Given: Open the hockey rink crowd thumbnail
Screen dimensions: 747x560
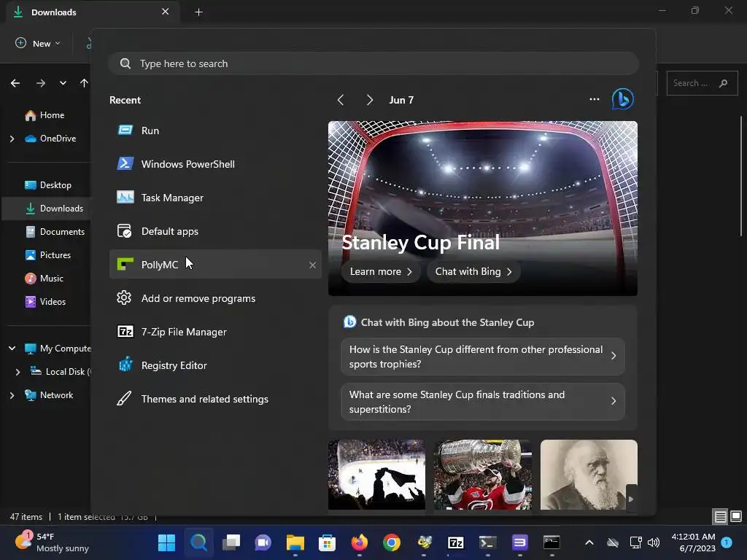Looking at the screenshot, I should pos(376,474).
